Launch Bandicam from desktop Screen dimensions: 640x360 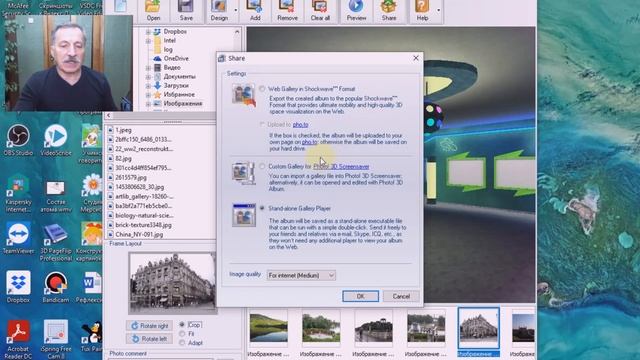click(x=56, y=287)
